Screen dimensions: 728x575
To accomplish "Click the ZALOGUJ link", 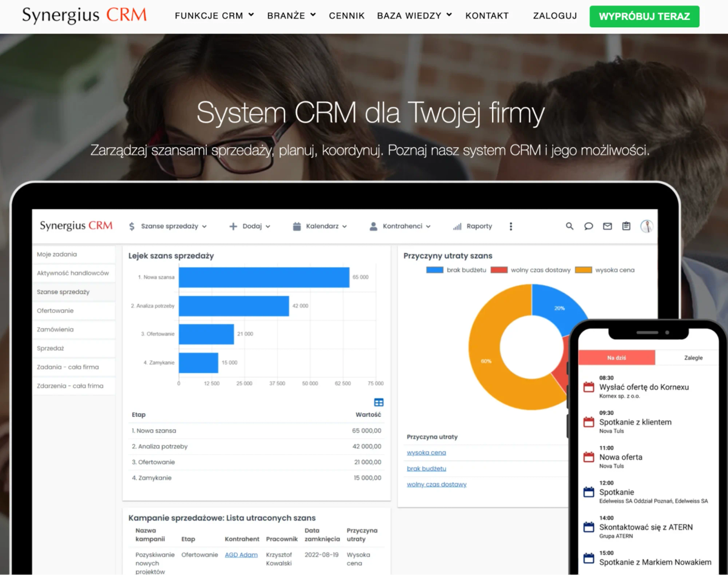I will point(555,16).
